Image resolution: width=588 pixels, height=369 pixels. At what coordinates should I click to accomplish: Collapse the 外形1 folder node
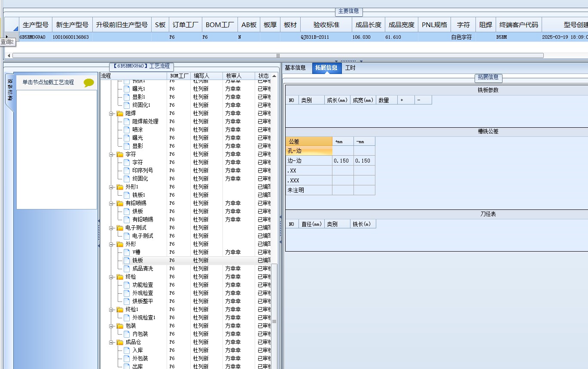tap(111, 187)
